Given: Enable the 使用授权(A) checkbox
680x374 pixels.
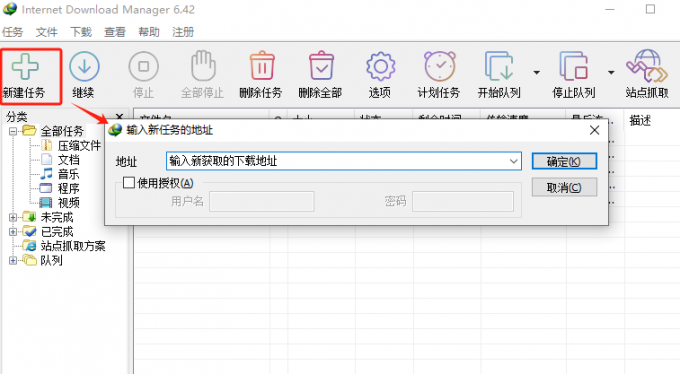Looking at the screenshot, I should [x=128, y=183].
